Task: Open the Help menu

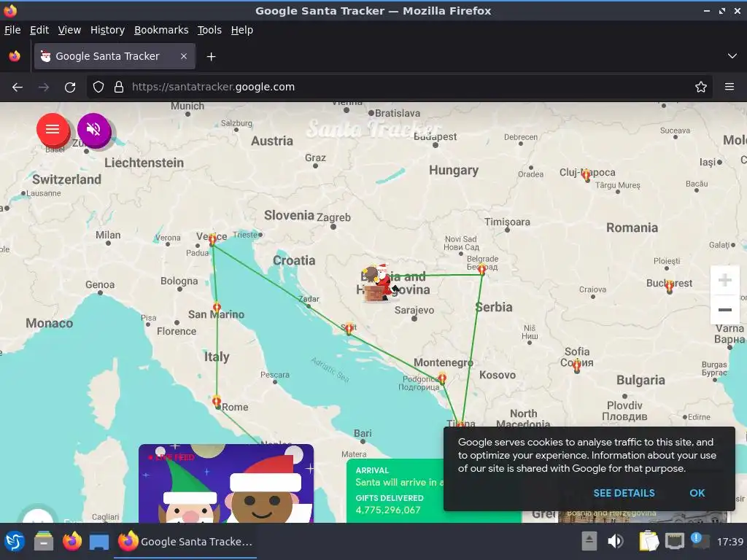Action: [242, 30]
